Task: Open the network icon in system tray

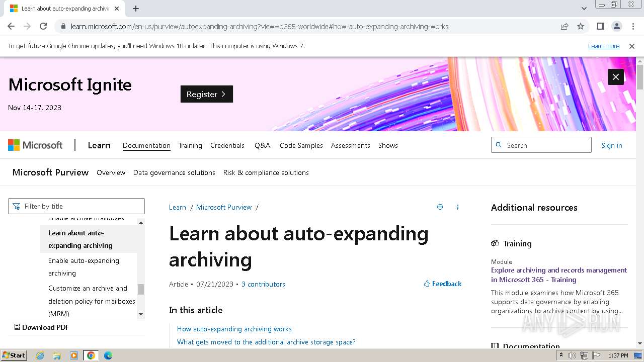Action: pyautogui.click(x=584, y=355)
